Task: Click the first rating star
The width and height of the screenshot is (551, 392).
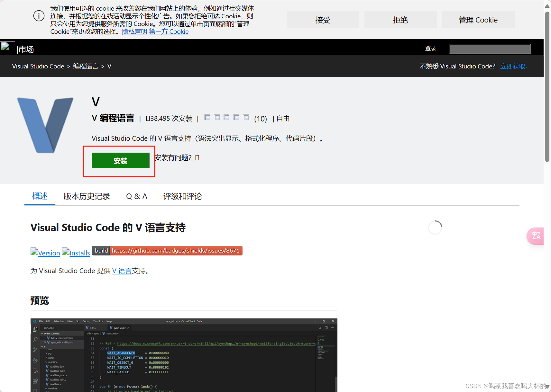Action: 207,118
